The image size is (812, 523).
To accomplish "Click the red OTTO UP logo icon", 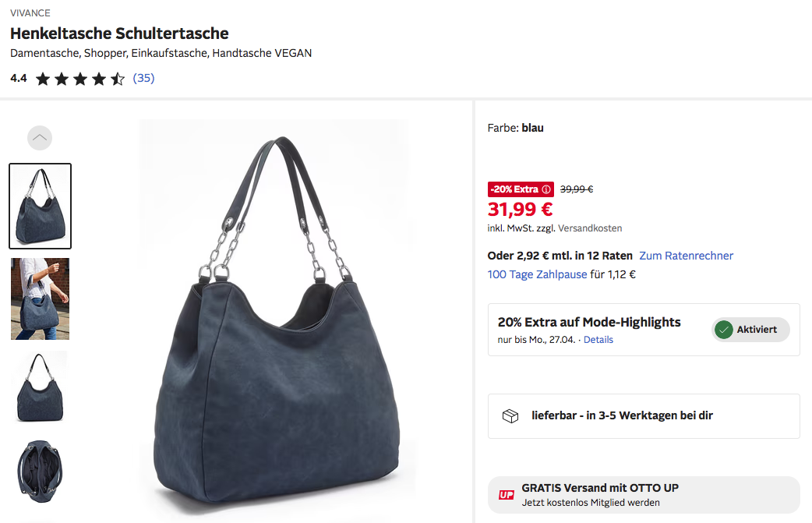I will (507, 495).
